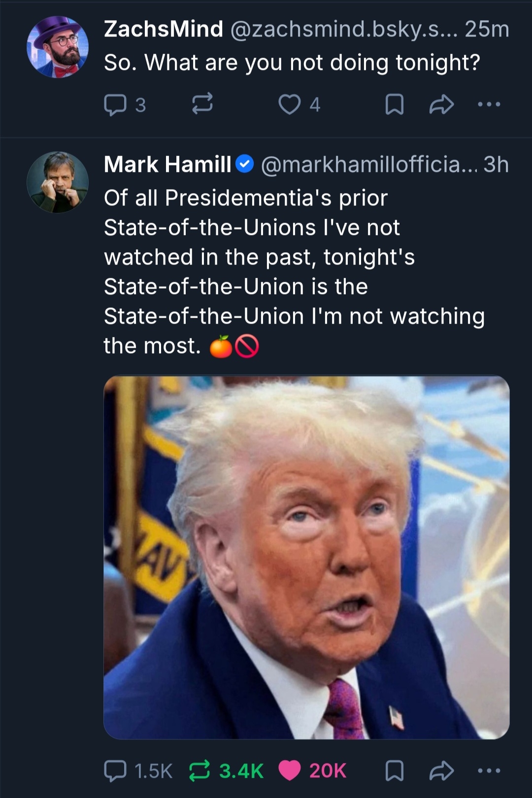Open Mark Hamill's display name profile link
Screen dimensions: 532x798
pos(167,165)
